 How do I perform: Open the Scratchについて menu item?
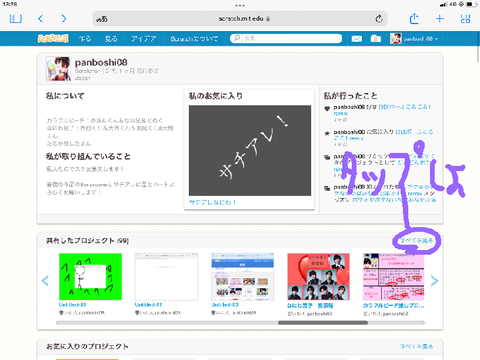(x=194, y=39)
